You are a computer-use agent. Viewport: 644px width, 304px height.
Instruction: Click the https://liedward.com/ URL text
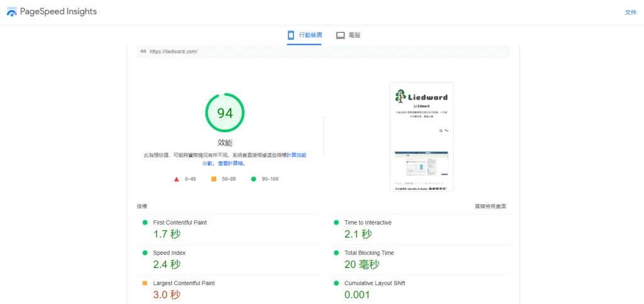point(174,52)
